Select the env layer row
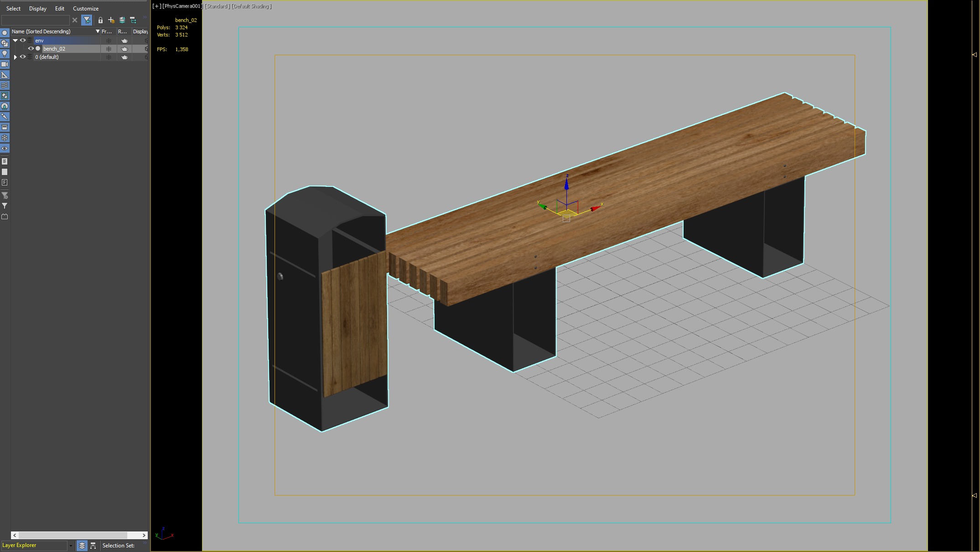980x552 pixels. pos(67,41)
